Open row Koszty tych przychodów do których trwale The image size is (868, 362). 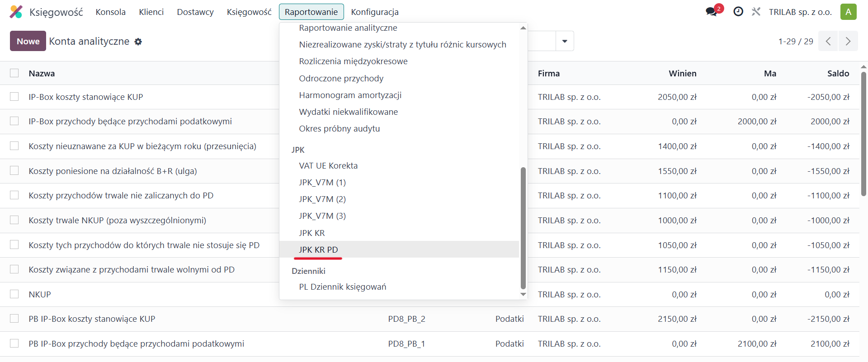point(144,245)
